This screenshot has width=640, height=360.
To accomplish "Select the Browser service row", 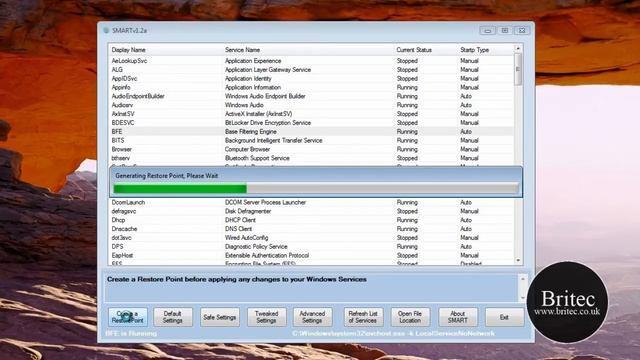I will 311,149.
